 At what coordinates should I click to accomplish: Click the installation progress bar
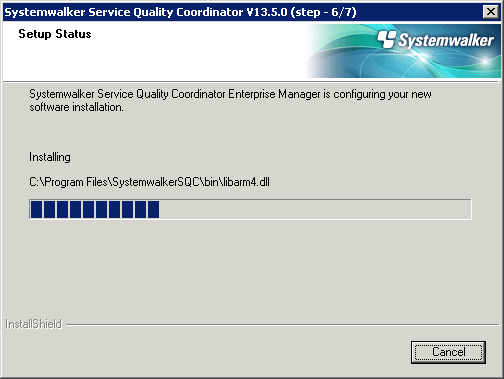click(x=250, y=209)
